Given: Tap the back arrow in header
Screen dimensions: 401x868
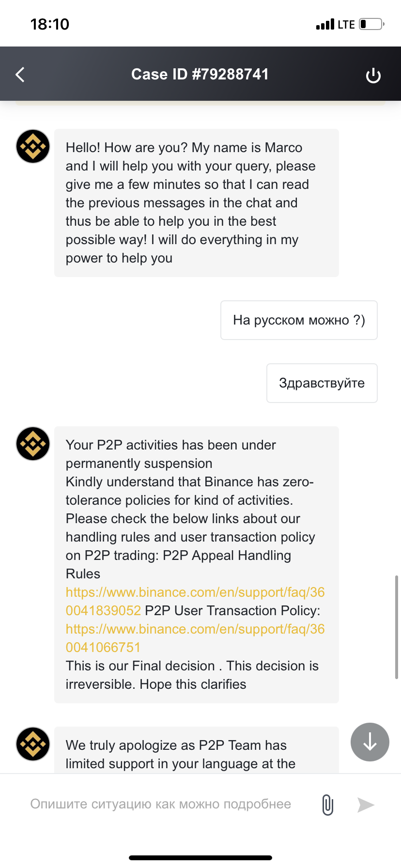Looking at the screenshot, I should point(20,75).
